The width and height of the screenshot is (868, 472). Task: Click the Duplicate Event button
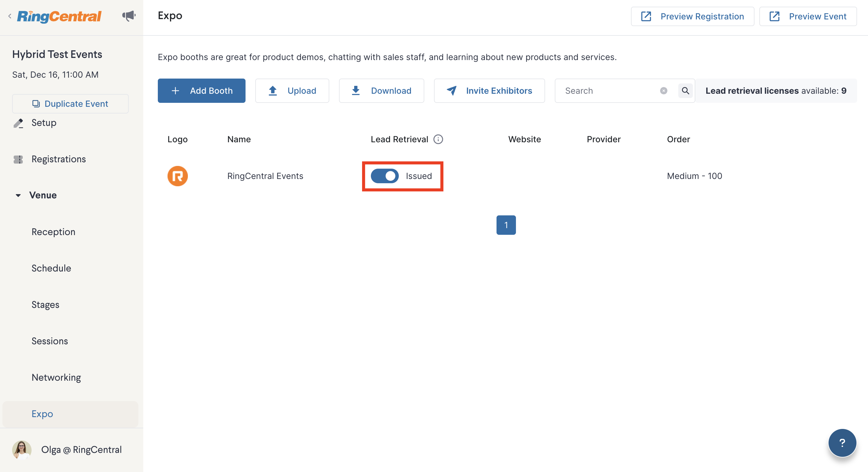coord(70,104)
